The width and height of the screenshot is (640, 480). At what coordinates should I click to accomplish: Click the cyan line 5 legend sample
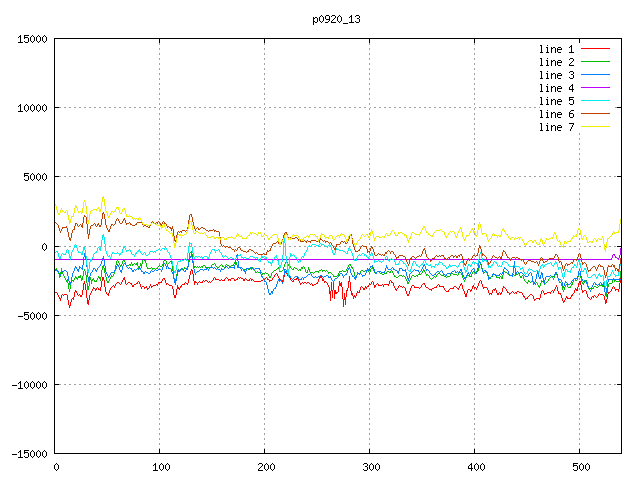click(596, 101)
